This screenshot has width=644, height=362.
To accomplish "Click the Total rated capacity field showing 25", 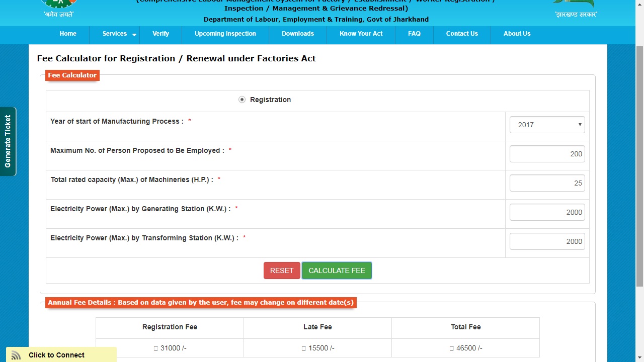I will 547,183.
